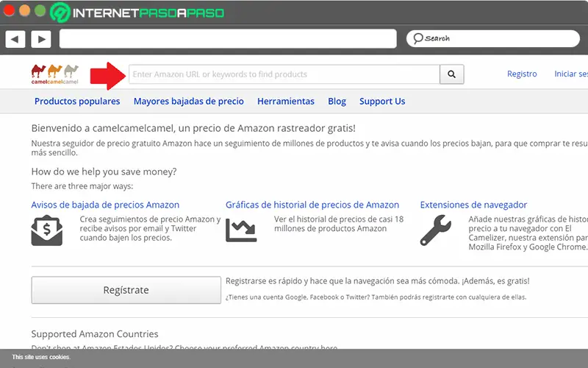Click 'Ver el historial de precios' description
588x368 pixels.
339,224
